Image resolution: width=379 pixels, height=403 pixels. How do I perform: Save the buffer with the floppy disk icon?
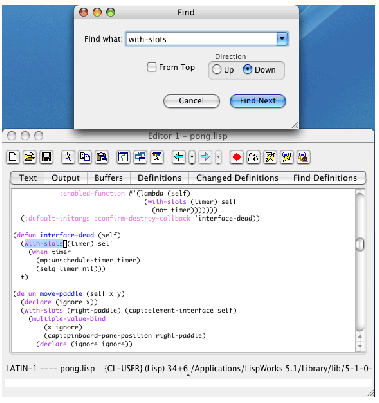tap(46, 157)
